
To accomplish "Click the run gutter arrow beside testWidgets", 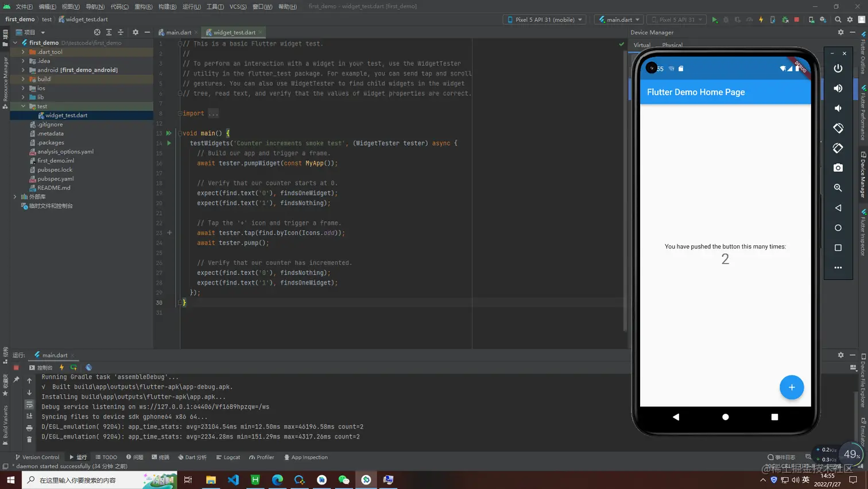I will pos(169,143).
